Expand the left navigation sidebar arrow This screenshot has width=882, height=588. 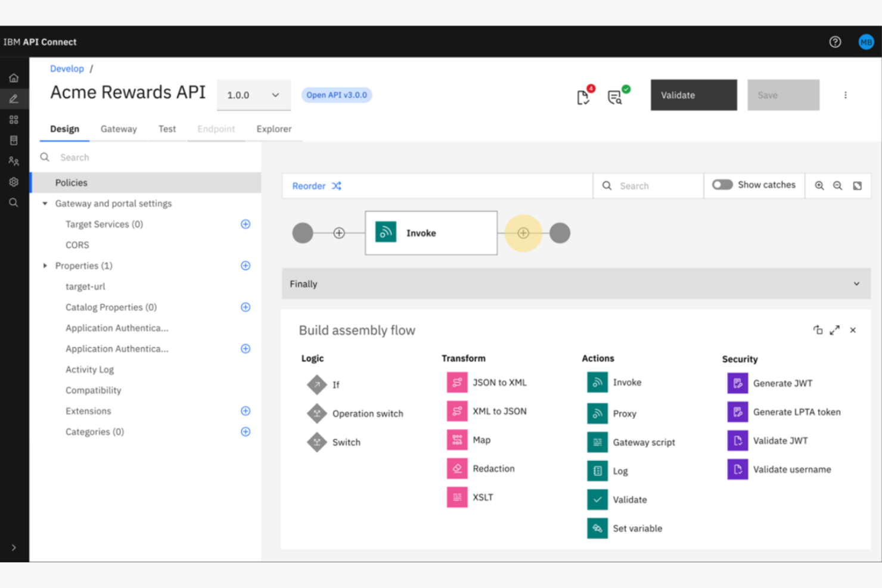[x=14, y=547]
